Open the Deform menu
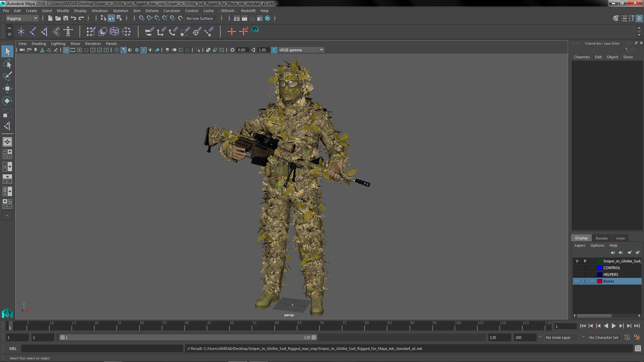644x362 pixels. (x=152, y=11)
